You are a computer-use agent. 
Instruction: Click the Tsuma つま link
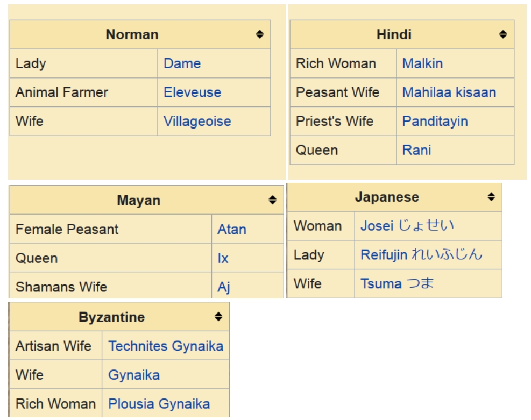pos(397,283)
